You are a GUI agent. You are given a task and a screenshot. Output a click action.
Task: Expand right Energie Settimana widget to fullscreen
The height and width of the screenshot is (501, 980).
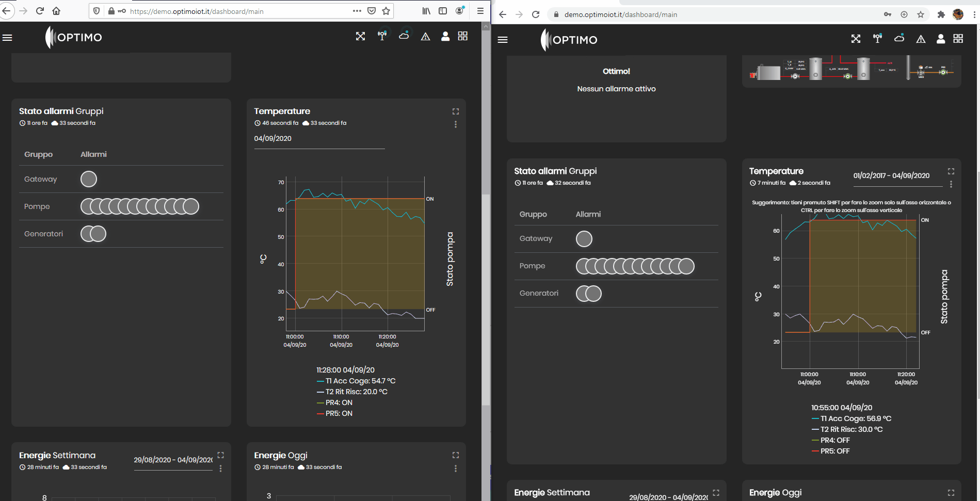[716, 493]
